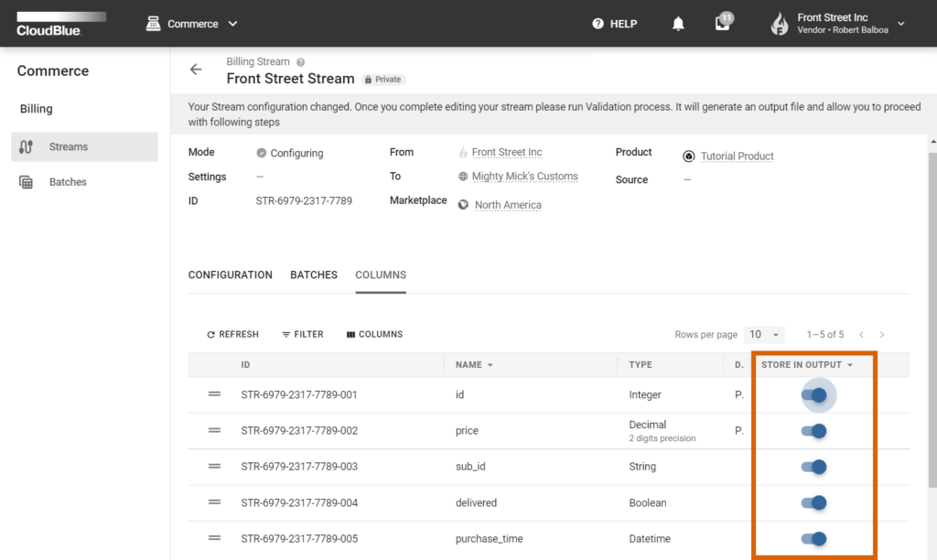
Task: Go back using the left arrow
Action: click(x=196, y=70)
